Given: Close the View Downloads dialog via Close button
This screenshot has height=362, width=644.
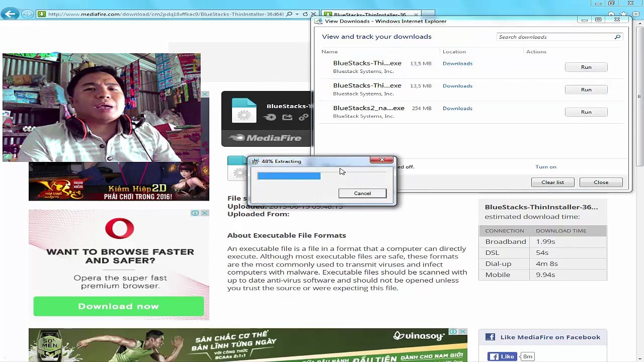Looking at the screenshot, I should [601, 182].
